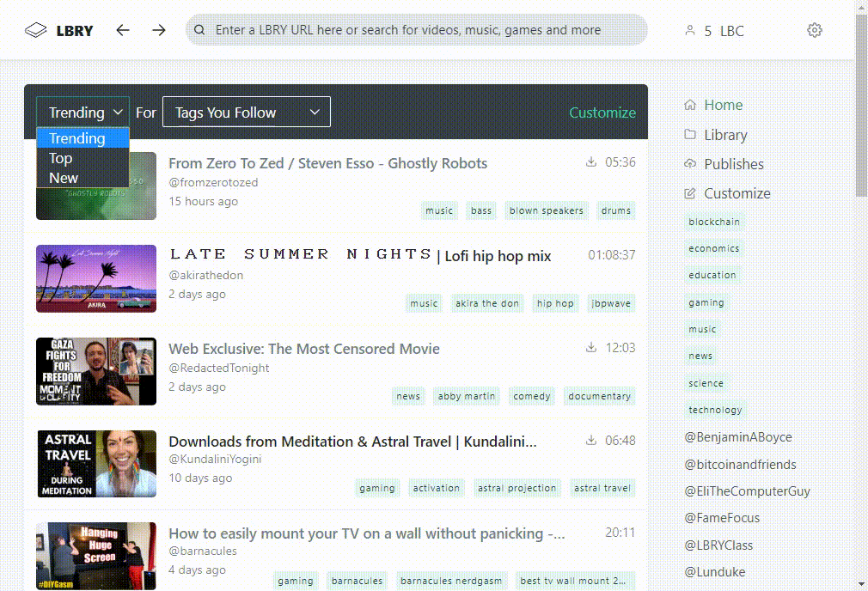
Task: Visit @KundaliniYogini channel
Action: [x=215, y=459]
